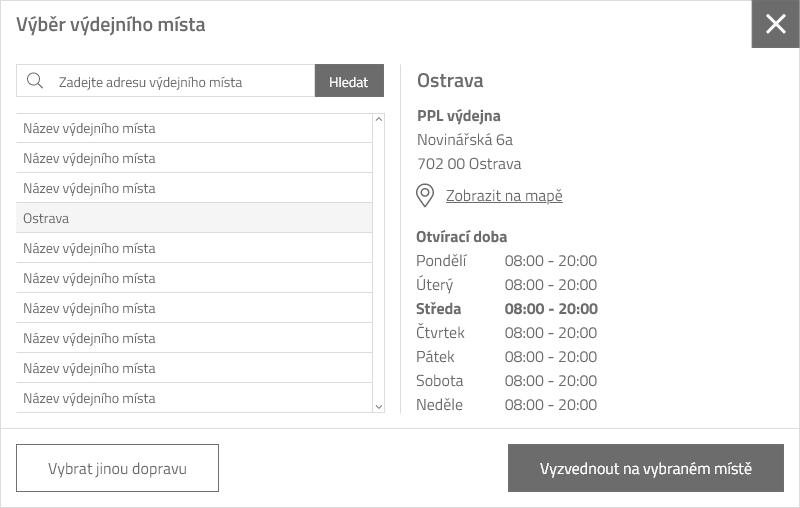Click the map pin icon
800x508 pixels.
[x=425, y=195]
